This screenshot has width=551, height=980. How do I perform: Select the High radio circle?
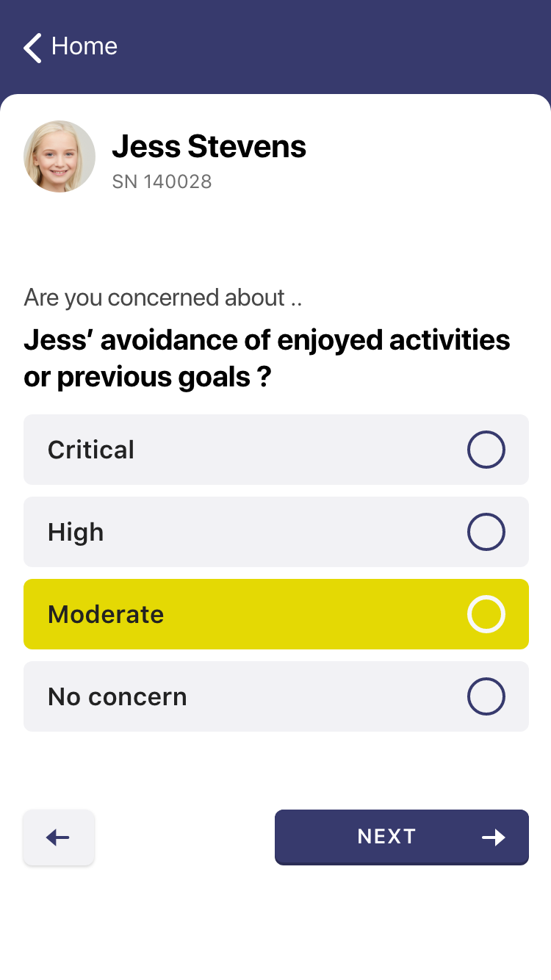(486, 532)
